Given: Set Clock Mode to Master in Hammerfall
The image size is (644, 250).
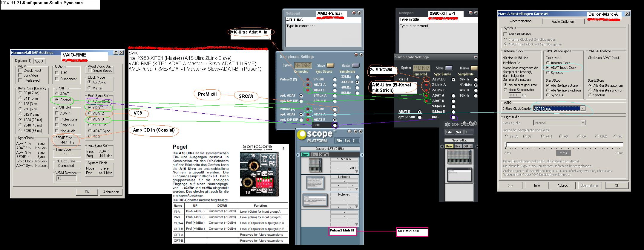Looking at the screenshot, I should 90,88.
